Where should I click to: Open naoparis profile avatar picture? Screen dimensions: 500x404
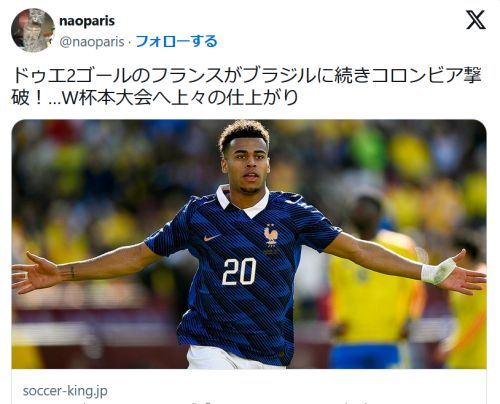click(33, 30)
